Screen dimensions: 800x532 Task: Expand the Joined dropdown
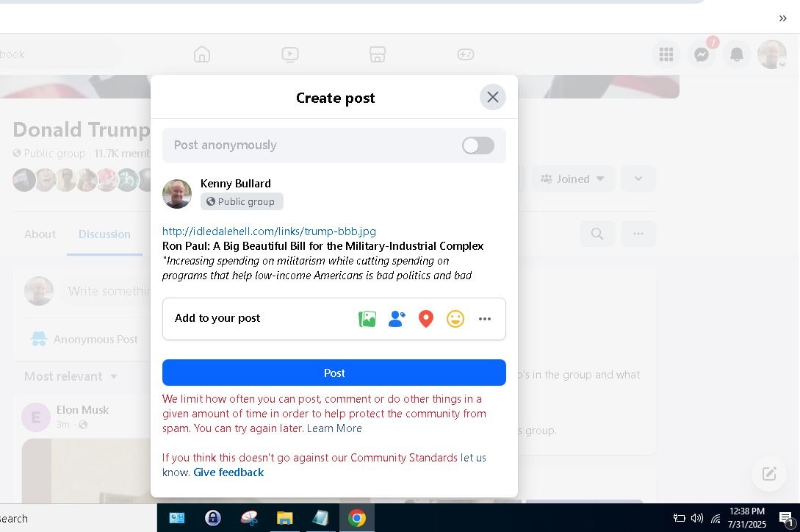click(573, 179)
